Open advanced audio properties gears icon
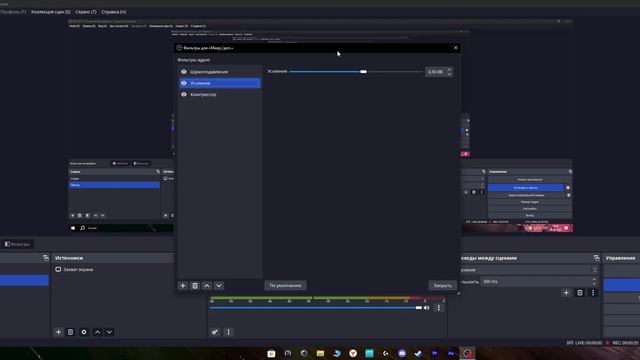The image size is (640, 360). coord(215,332)
